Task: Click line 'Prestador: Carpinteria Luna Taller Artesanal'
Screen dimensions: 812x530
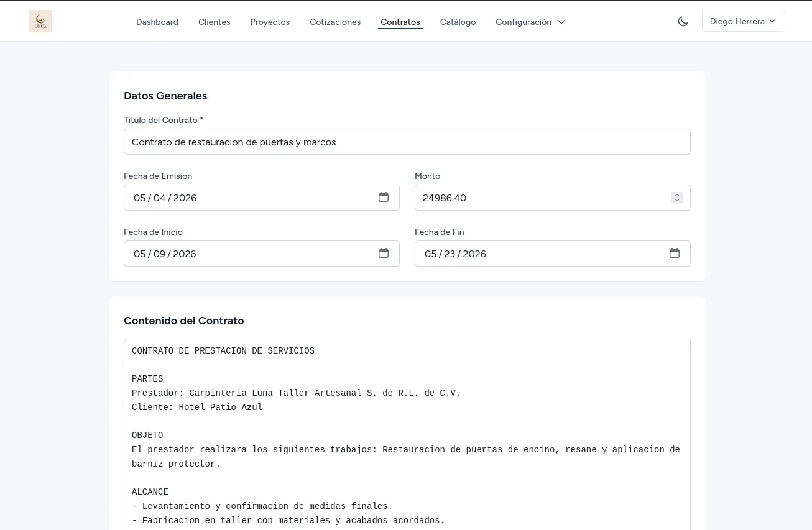Action: [x=296, y=393]
